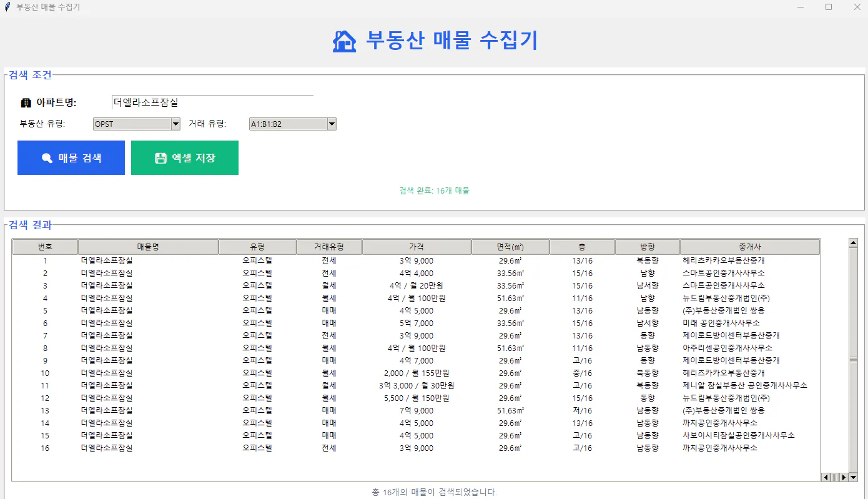Select row 4 by 뉴드림부동산중개법인(주) 11/16
Viewport: 868px width, 499px height.
coord(416,298)
